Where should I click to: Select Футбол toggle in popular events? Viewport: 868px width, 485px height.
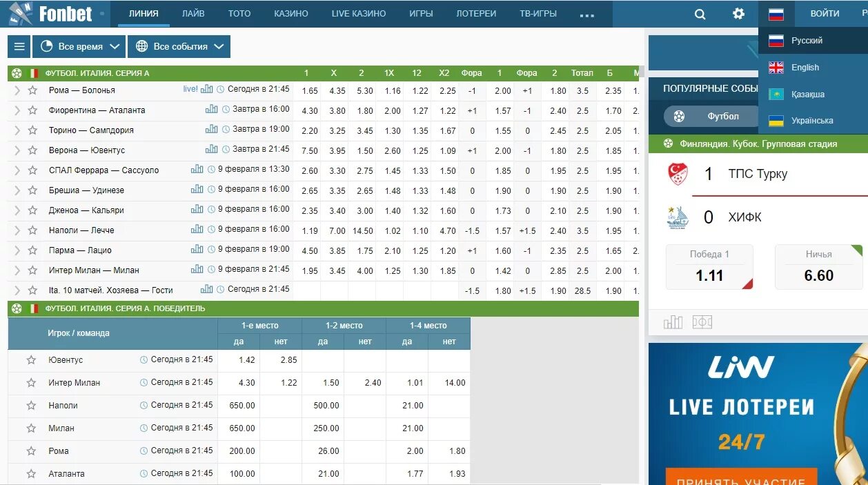710,116
